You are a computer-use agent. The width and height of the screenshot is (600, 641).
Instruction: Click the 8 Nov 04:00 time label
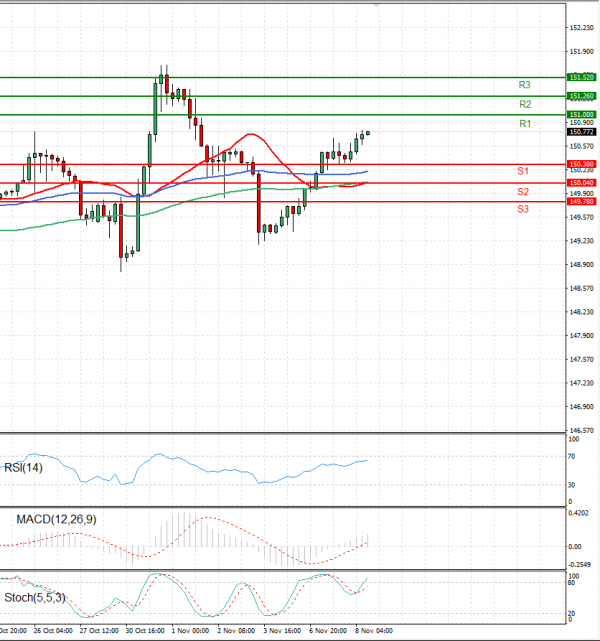pyautogui.click(x=374, y=631)
